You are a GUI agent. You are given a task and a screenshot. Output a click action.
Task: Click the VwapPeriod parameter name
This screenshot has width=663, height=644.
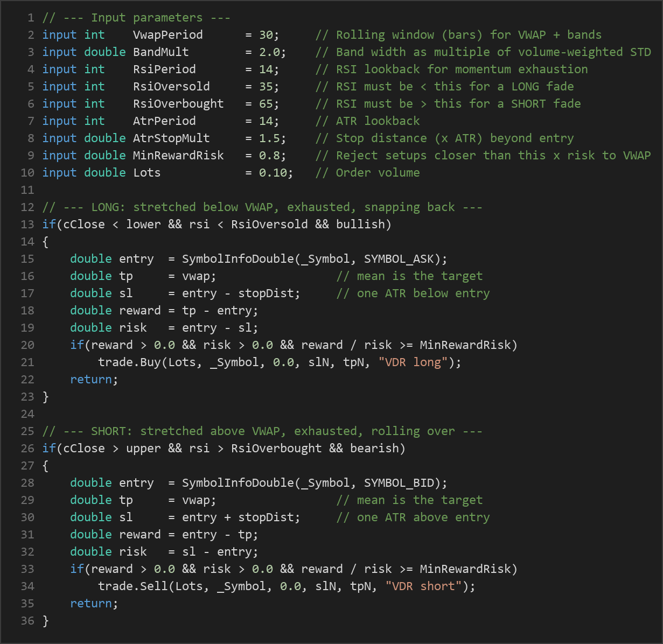pyautogui.click(x=168, y=35)
